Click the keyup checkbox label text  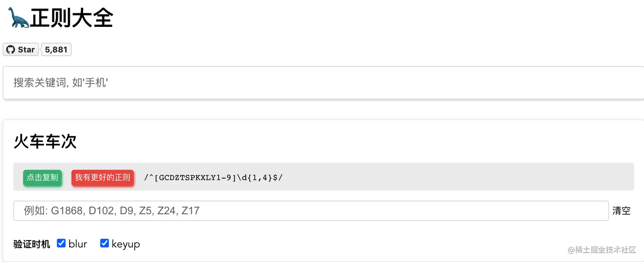(x=126, y=244)
